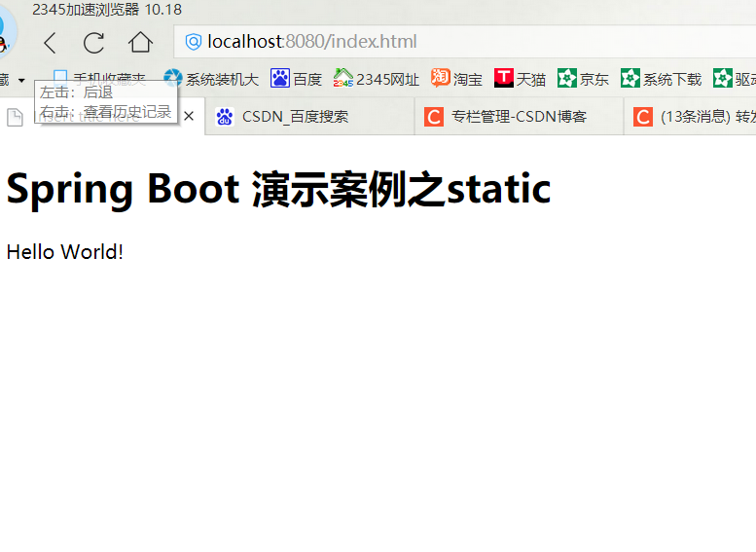Click the Baidu favicon on CSDN_百度搜索 tab

225,117
